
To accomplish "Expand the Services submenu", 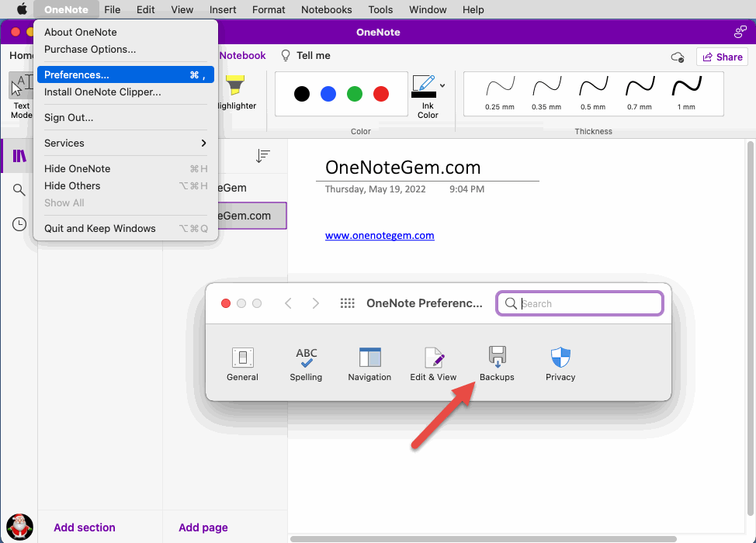I will coord(126,143).
